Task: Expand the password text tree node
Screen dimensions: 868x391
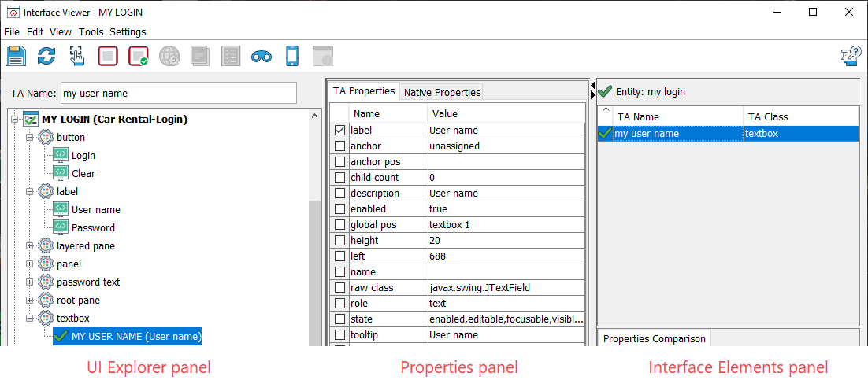Action: pos(30,282)
